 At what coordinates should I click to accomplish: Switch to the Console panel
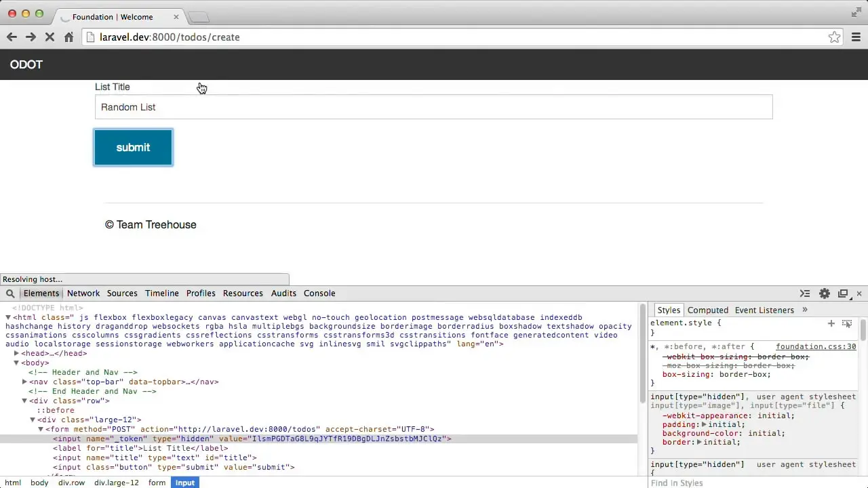[319, 293]
